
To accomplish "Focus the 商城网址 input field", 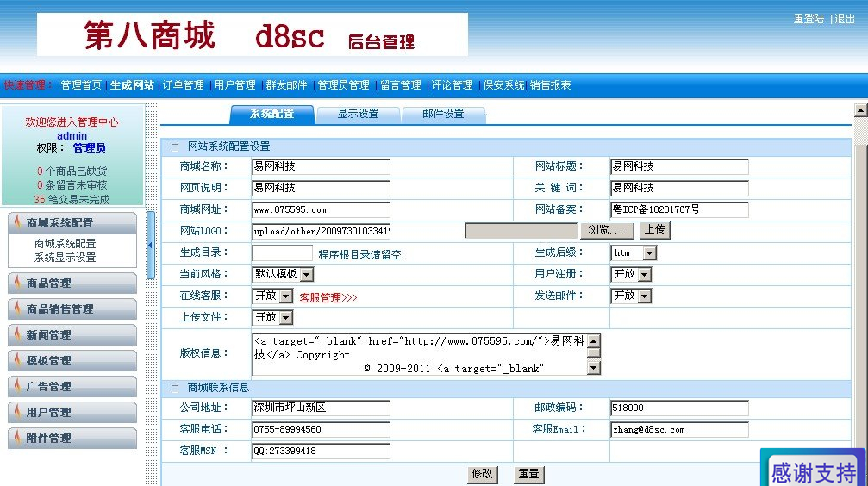I will coord(321,209).
